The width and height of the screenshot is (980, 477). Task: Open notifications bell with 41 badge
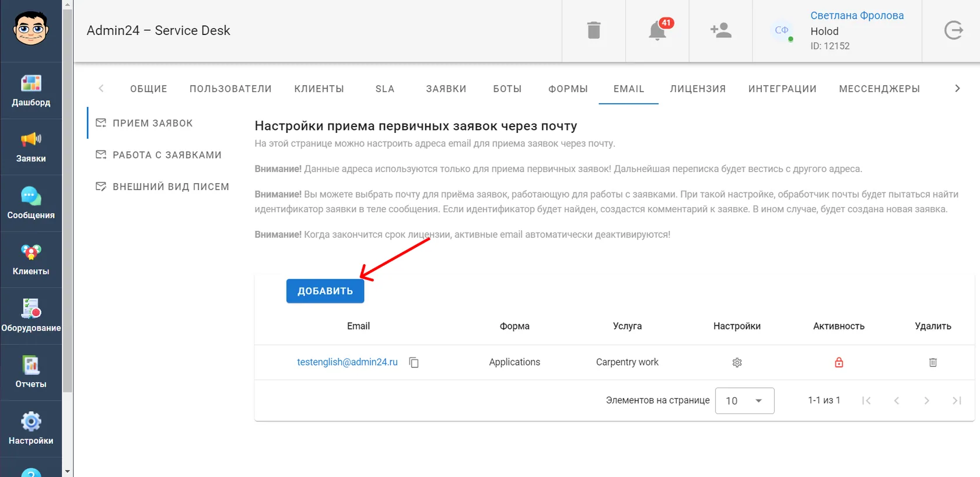point(658,30)
